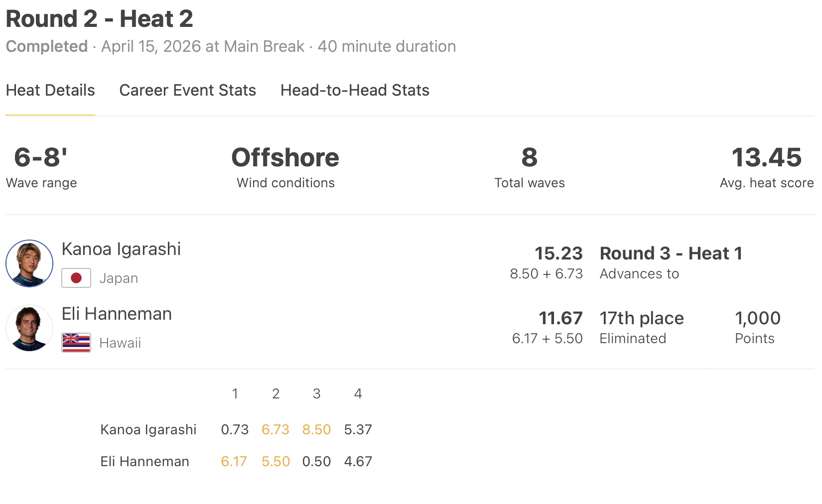Click the Hawaii flag icon
The width and height of the screenshot is (822, 504).
pyautogui.click(x=76, y=343)
